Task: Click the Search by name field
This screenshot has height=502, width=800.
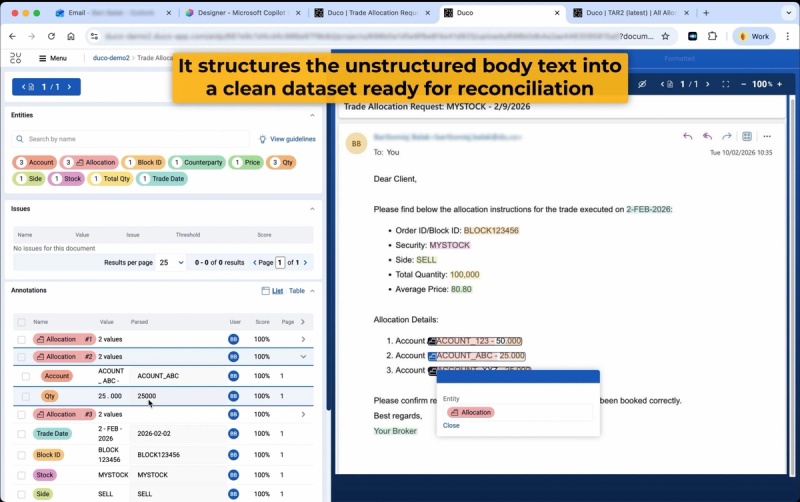Action: [131, 139]
